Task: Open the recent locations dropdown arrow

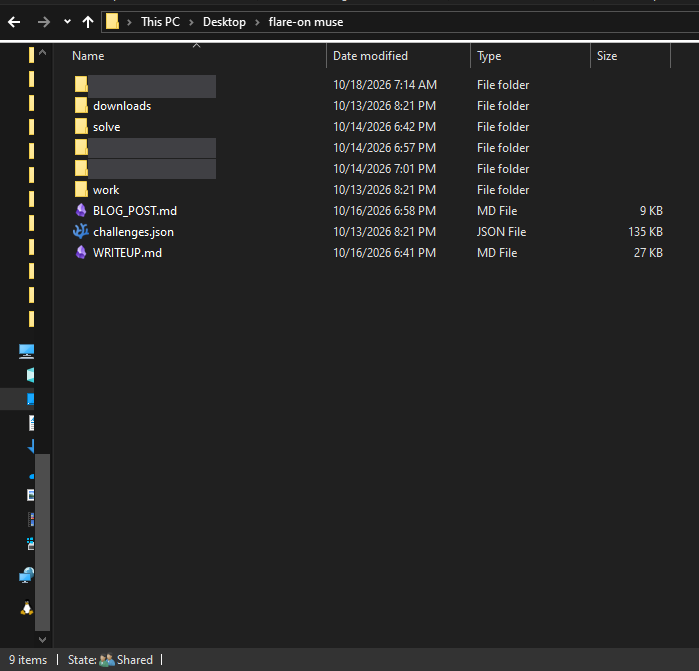Action: (x=67, y=21)
